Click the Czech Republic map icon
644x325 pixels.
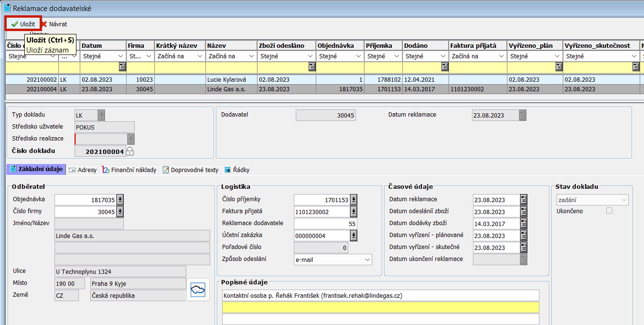[198, 290]
